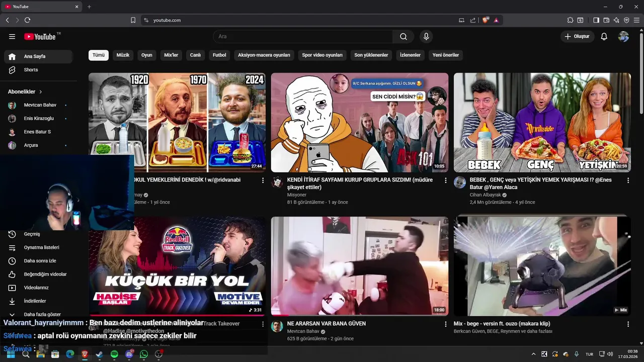Open the boxing video thumbnail 18:00

[360, 266]
